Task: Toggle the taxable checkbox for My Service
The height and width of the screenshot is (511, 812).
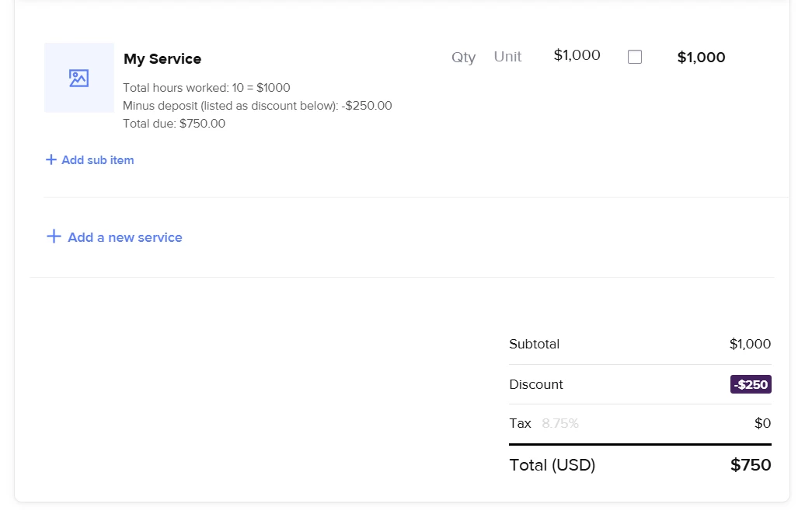Action: click(635, 57)
